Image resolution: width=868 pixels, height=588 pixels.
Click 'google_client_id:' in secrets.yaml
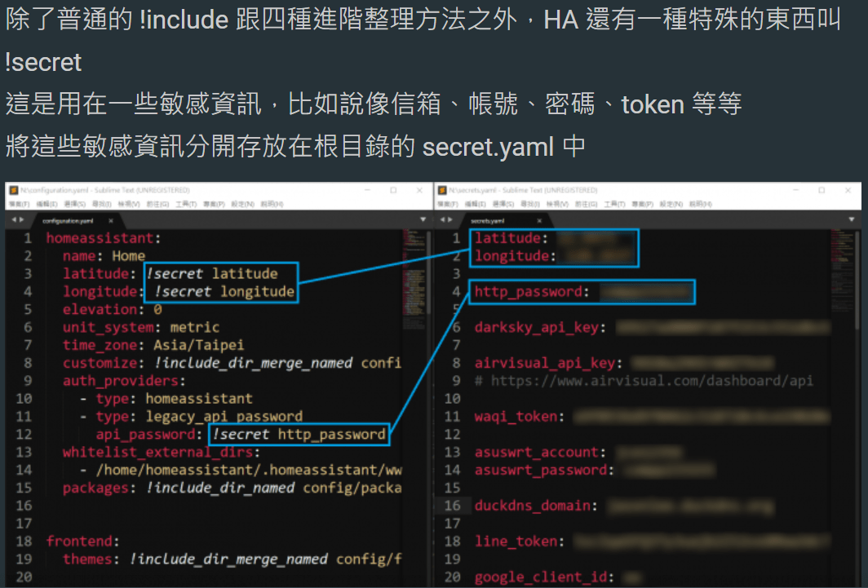544,577
